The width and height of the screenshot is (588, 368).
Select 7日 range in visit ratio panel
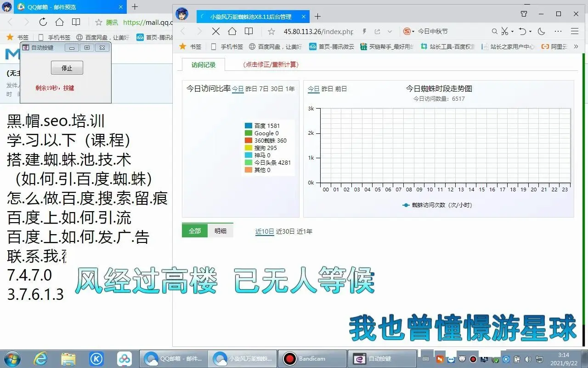pos(264,89)
